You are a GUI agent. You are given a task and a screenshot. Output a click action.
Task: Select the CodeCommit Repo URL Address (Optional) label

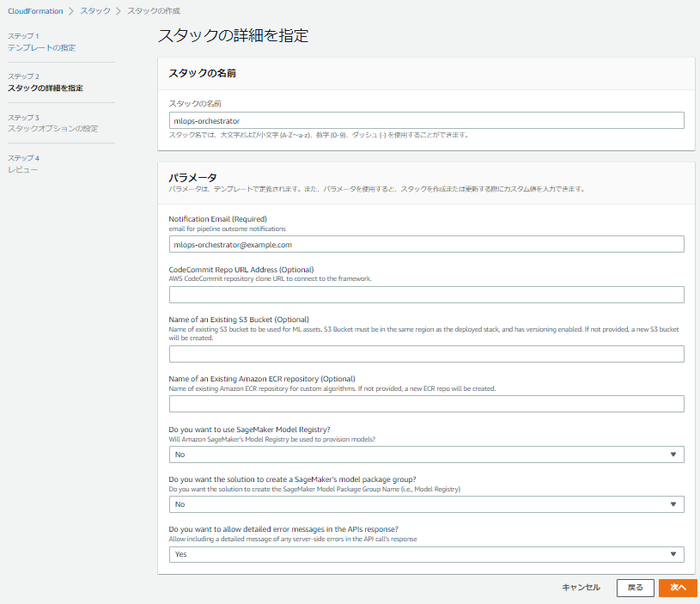click(241, 270)
